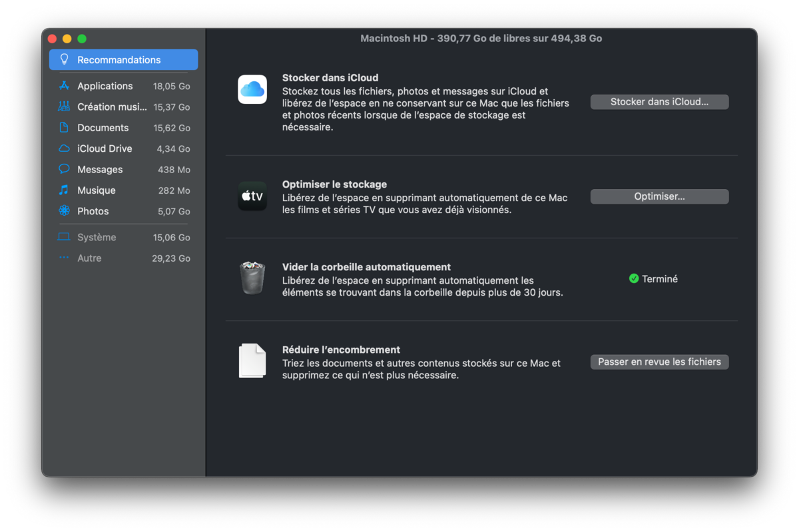
Task: Click the Macintosh HD title text
Action: click(481, 39)
